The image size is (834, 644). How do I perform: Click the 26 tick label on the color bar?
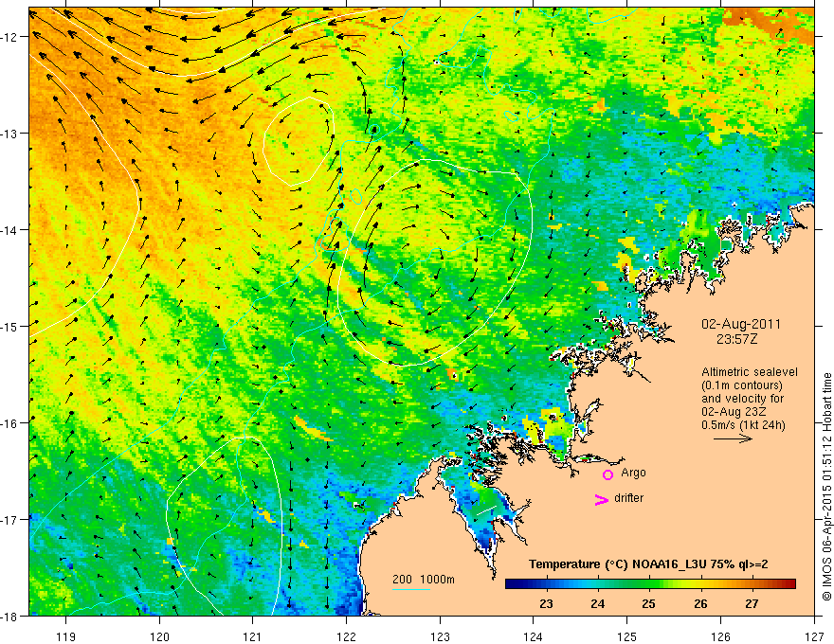pyautogui.click(x=700, y=604)
